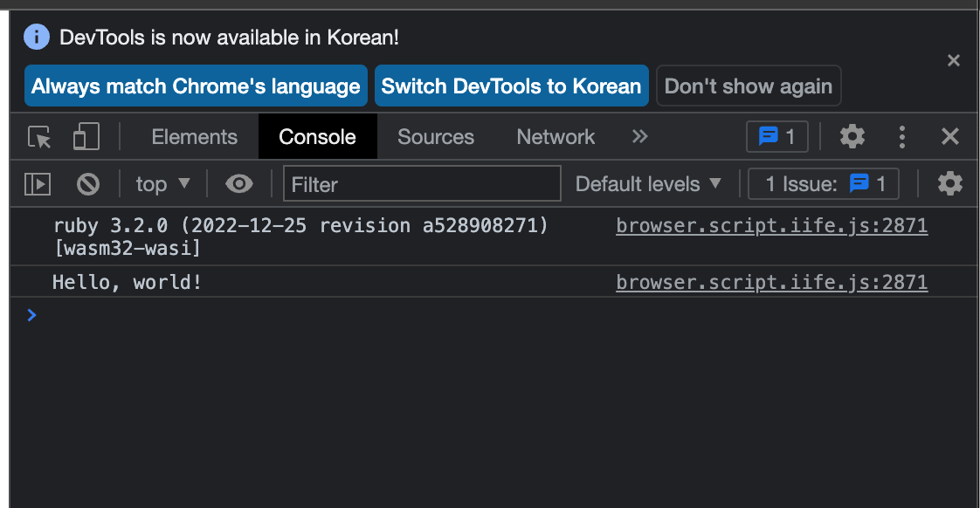Open console settings gear in console toolbar
This screenshot has height=508, width=980.
click(950, 183)
